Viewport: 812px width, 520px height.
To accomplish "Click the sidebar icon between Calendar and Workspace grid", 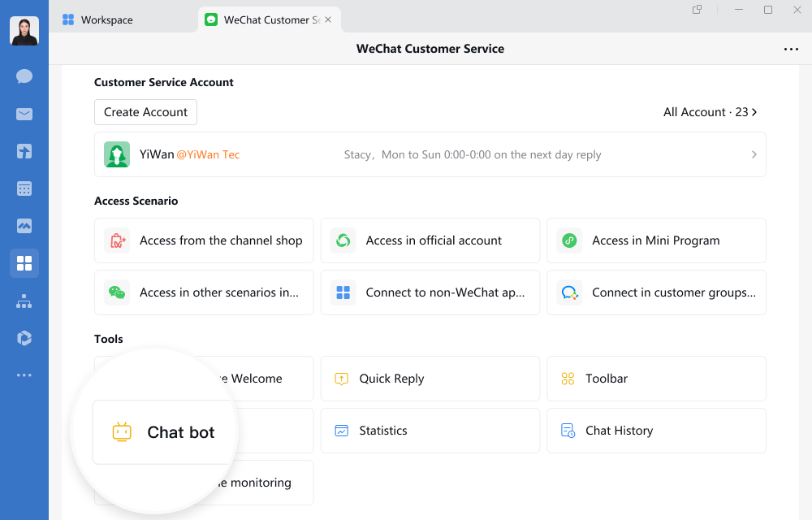I will pos(24,226).
